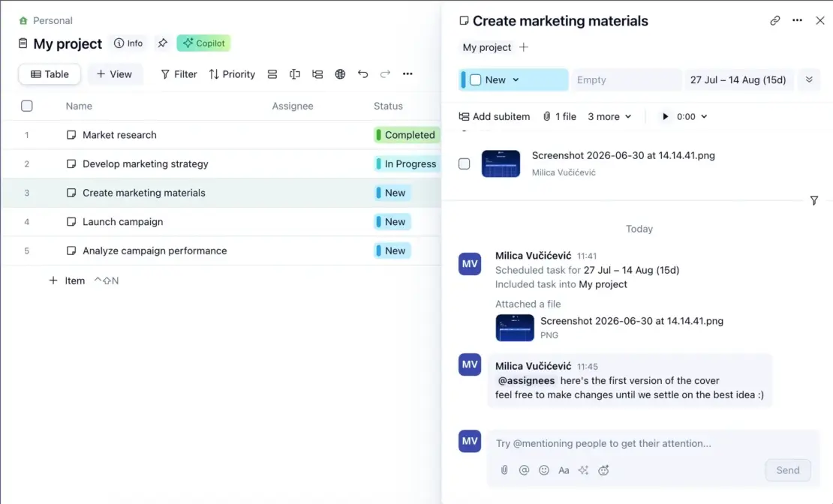This screenshot has width=833, height=504.
Task: Click the My project link in activity
Action: (x=603, y=284)
